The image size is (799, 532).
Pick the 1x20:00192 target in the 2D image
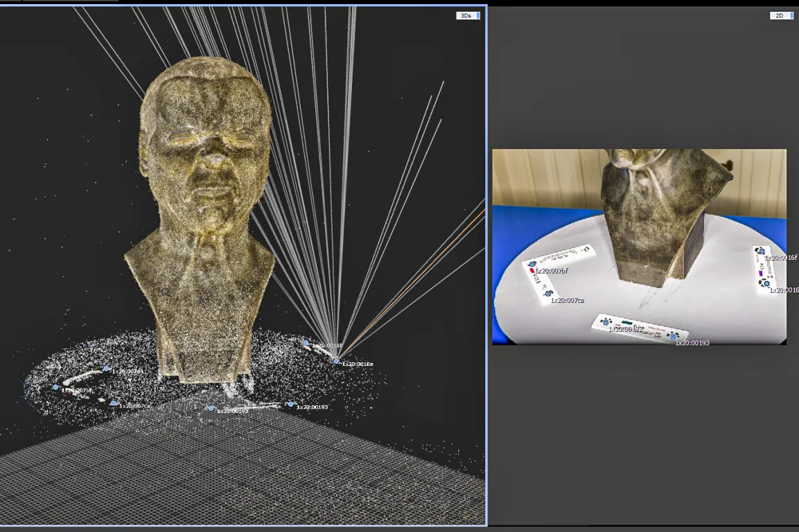pos(606,322)
